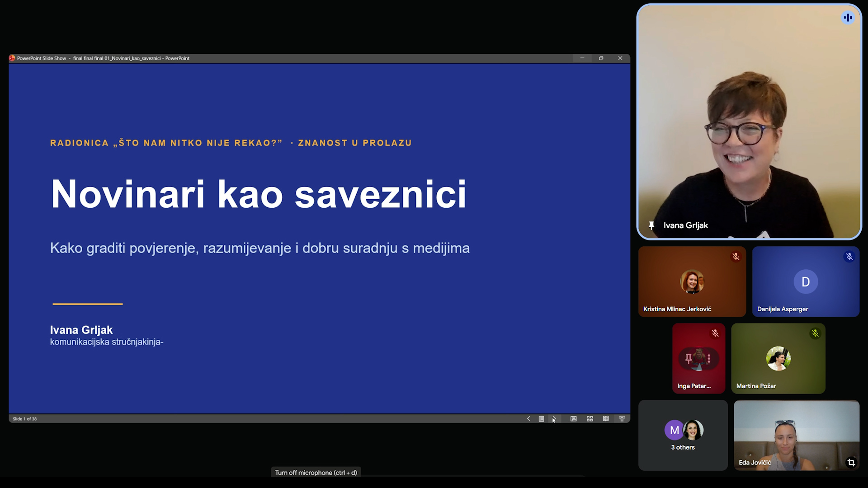
Task: Restore the PowerPoint slide show window
Action: coord(601,58)
